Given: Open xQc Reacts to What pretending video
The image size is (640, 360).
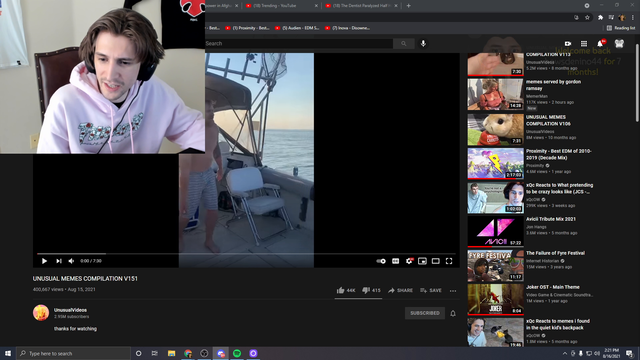Looking at the screenshot, I should click(x=559, y=189).
